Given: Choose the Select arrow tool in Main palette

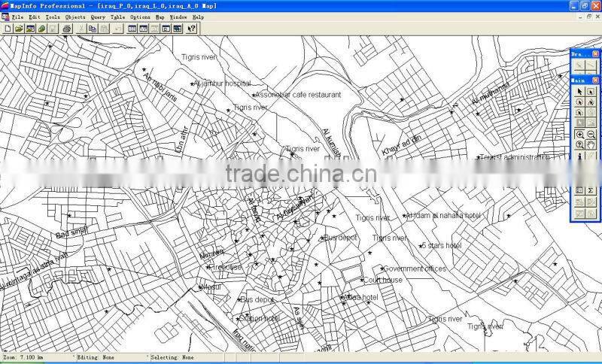Looking at the screenshot, I should pos(579,91).
